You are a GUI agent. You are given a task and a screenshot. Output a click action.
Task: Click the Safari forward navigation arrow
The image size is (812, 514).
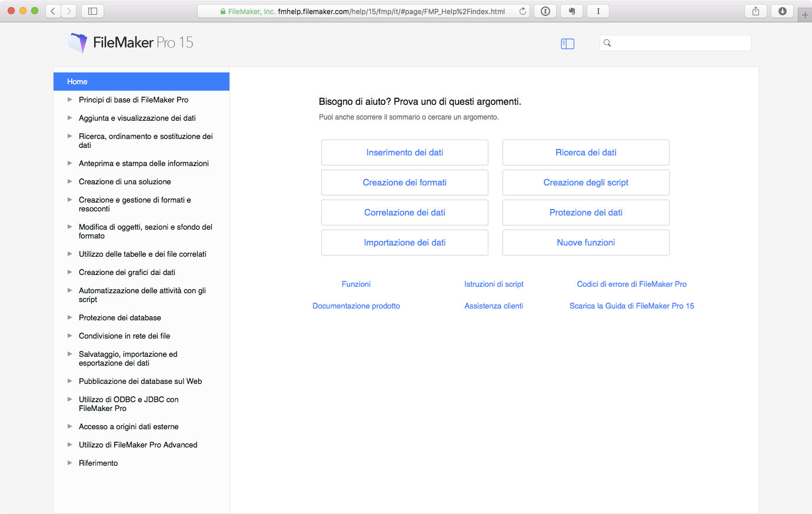[69, 11]
